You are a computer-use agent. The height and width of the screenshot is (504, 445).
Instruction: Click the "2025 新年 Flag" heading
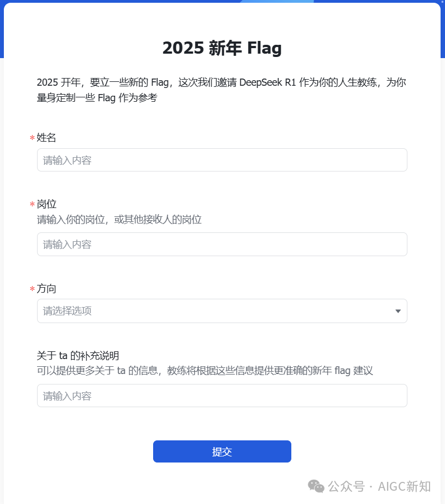[x=222, y=48]
